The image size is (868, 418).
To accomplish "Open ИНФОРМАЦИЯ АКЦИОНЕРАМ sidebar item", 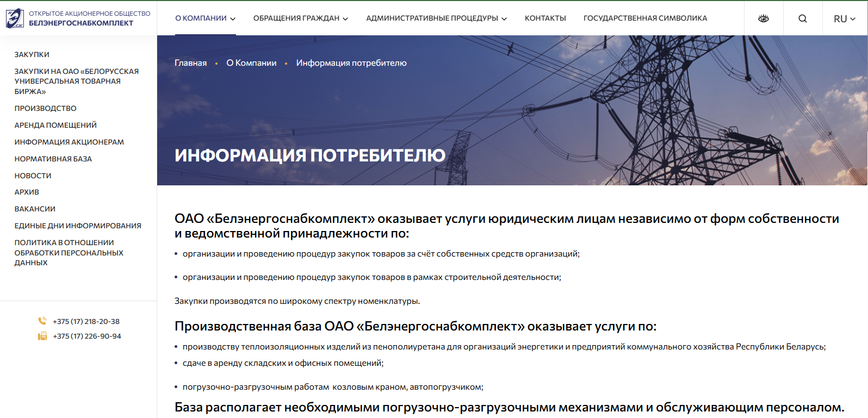I will (x=69, y=142).
